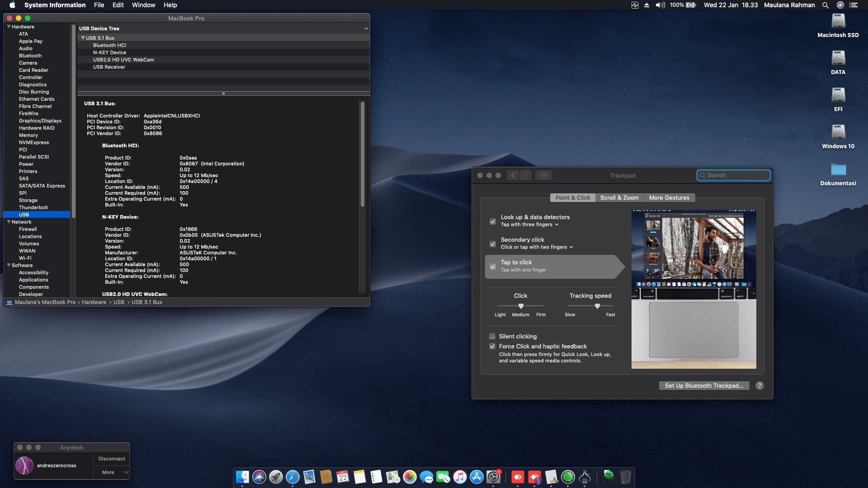Viewport: 868px width, 488px height.
Task: Open the App Store dock icon
Action: (x=476, y=477)
